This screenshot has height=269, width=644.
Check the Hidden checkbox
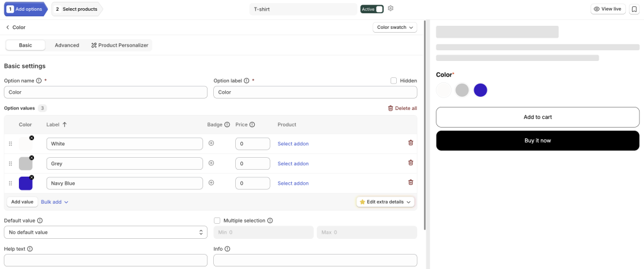[394, 81]
